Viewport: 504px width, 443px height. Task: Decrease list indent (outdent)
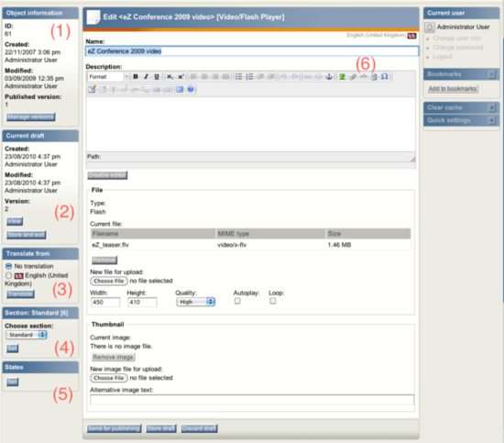coord(260,76)
